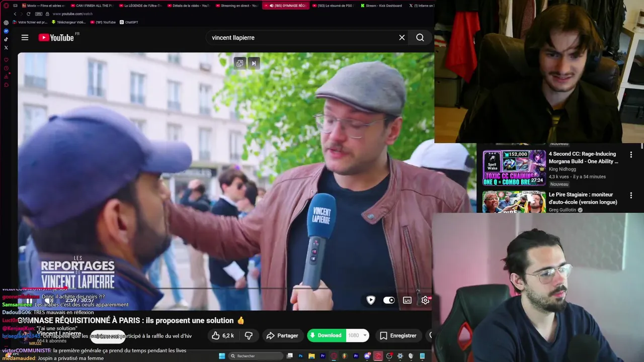644x362 pixels.
Task: Open Photoshop from the taskbar
Action: pos(301,356)
